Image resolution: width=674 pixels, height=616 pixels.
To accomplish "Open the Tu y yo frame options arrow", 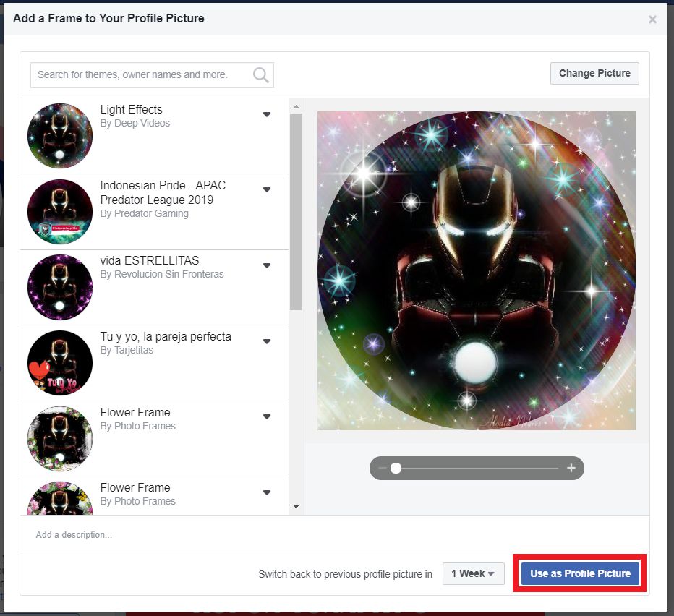I will (267, 341).
